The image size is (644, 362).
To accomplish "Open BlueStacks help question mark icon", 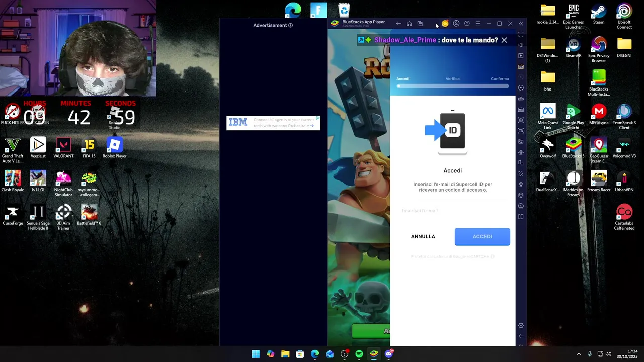I will coord(467,24).
